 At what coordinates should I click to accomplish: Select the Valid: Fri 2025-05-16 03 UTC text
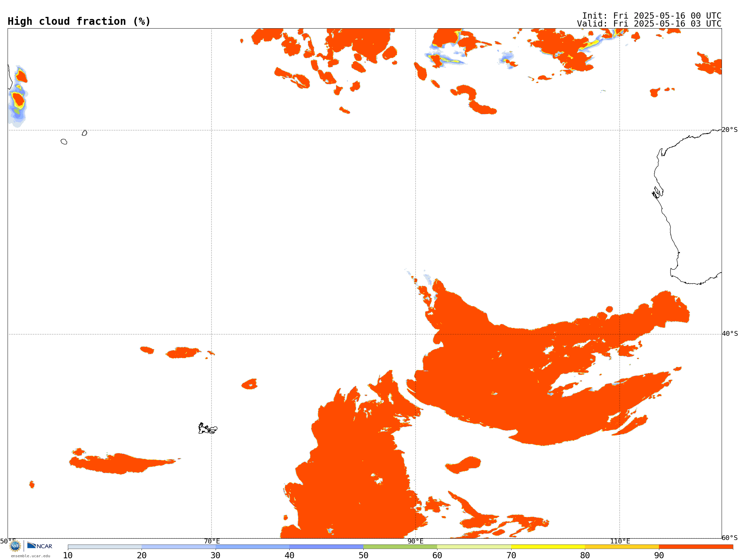tap(649, 24)
